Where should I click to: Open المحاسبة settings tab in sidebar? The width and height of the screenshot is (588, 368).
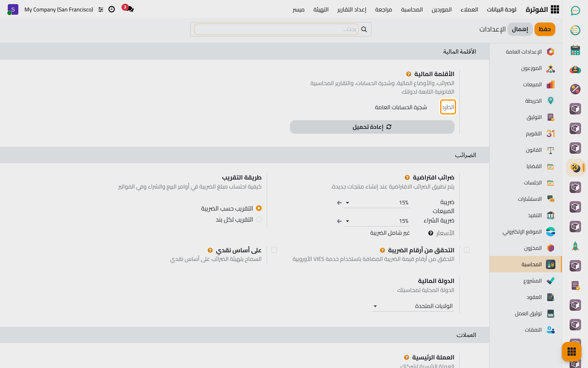click(x=526, y=264)
